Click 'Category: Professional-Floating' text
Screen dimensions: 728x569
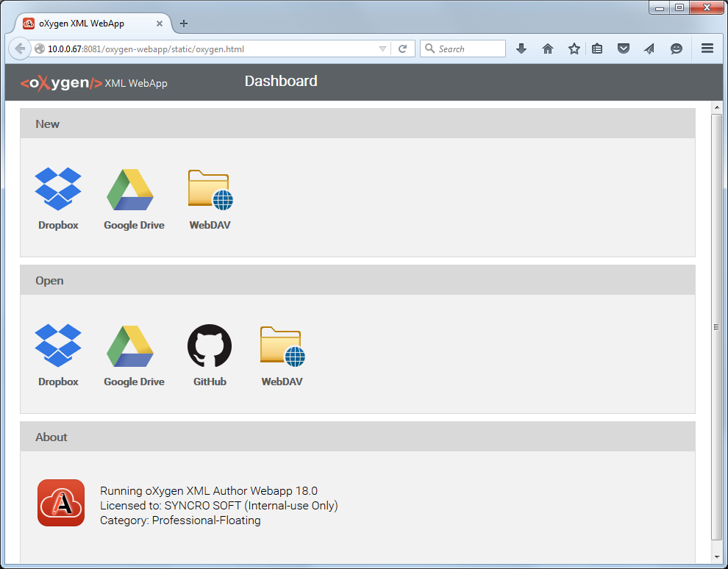pos(180,520)
